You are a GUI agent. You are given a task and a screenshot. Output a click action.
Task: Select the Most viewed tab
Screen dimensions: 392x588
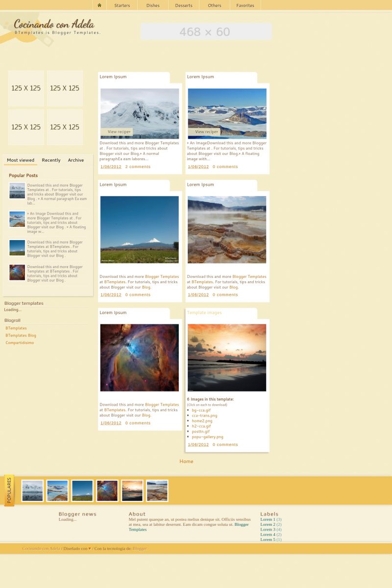(x=21, y=160)
